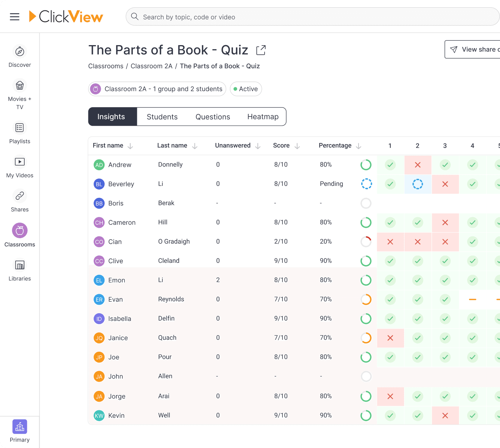The height and width of the screenshot is (448, 500).
Task: Open the Playlists icon in sidebar
Action: coord(20,128)
